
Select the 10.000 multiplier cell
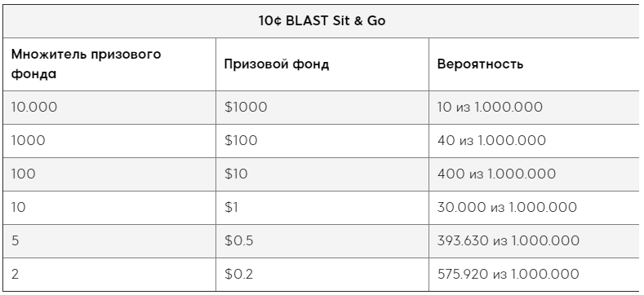(x=109, y=108)
